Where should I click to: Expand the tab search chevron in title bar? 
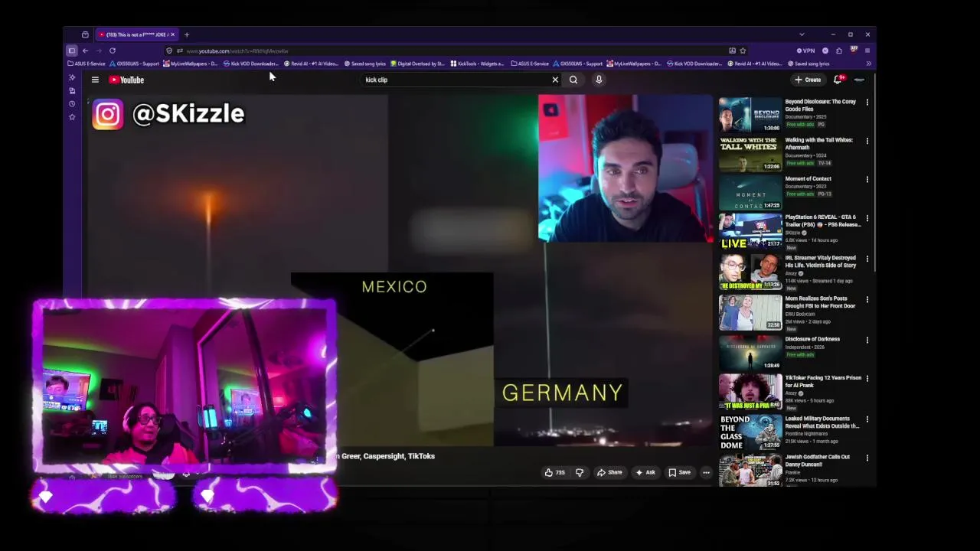pos(802,34)
